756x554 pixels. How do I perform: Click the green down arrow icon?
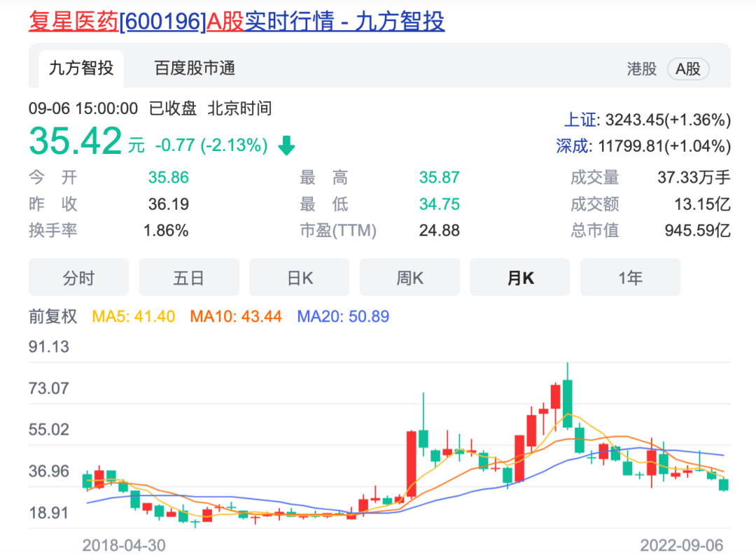click(x=287, y=145)
